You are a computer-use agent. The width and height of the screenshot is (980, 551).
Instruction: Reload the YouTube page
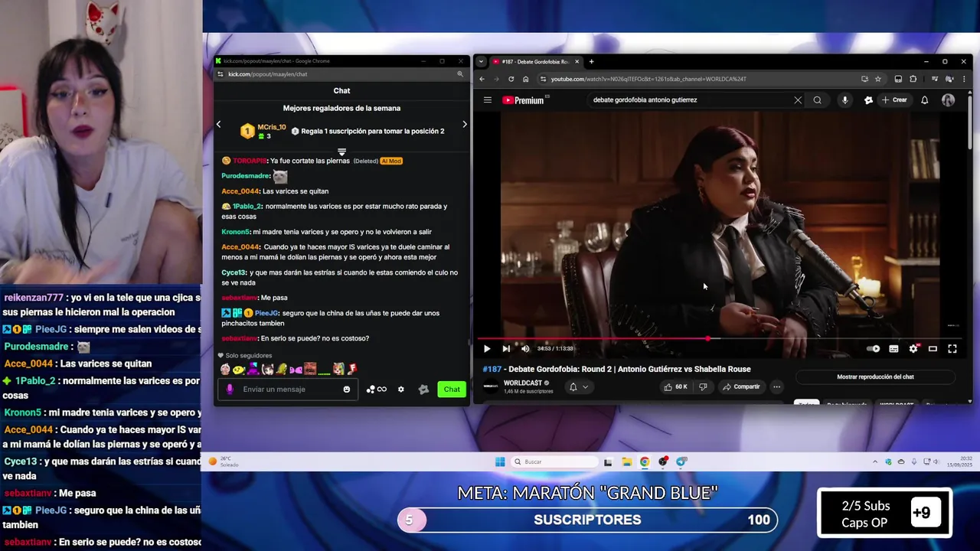[511, 79]
